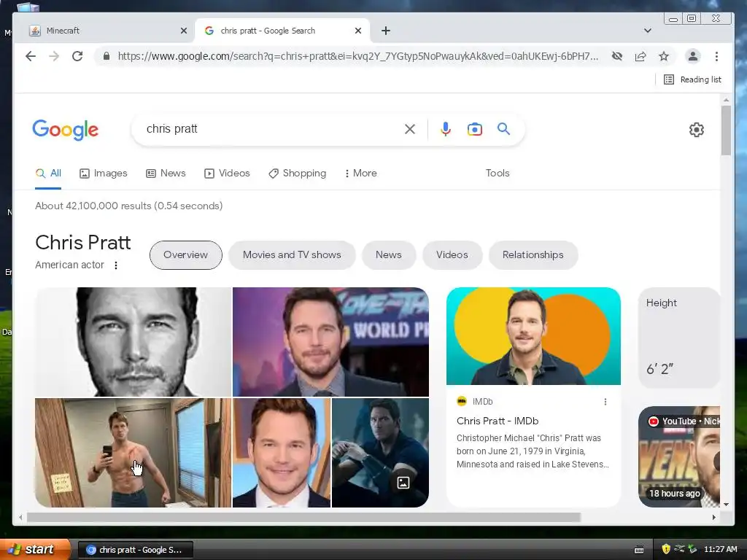Open the smiling headshot in suit thumbnail
Image resolution: width=747 pixels, height=560 pixels.
(282, 452)
